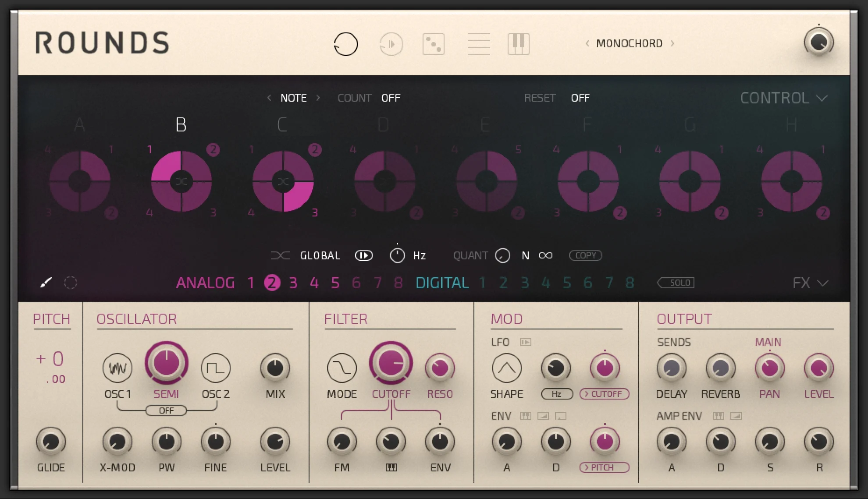Click the PAN knob
The image size is (868, 499).
click(769, 368)
